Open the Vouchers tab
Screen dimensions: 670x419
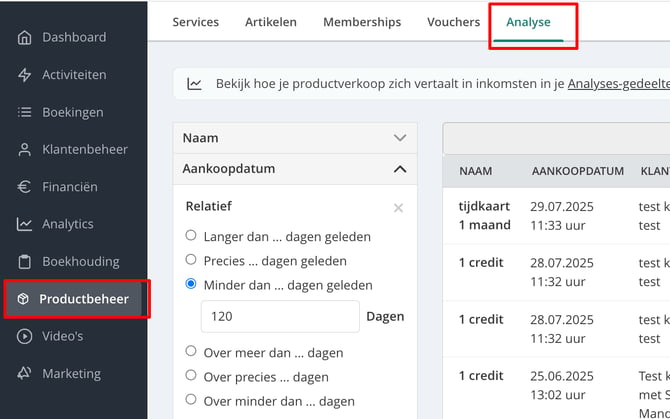pos(453,22)
